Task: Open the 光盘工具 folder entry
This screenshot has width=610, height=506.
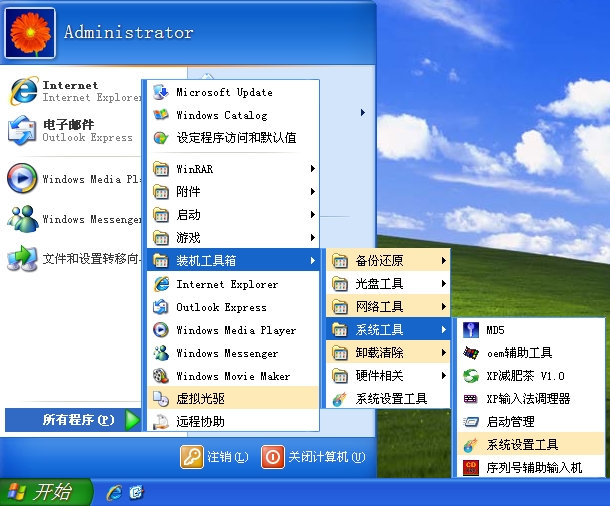Action: [x=388, y=284]
